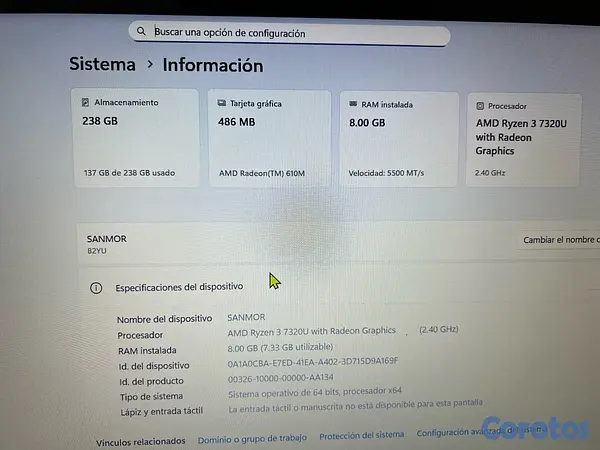
Task: Click 'Vínculos relacionados' label
Action: 140,442
